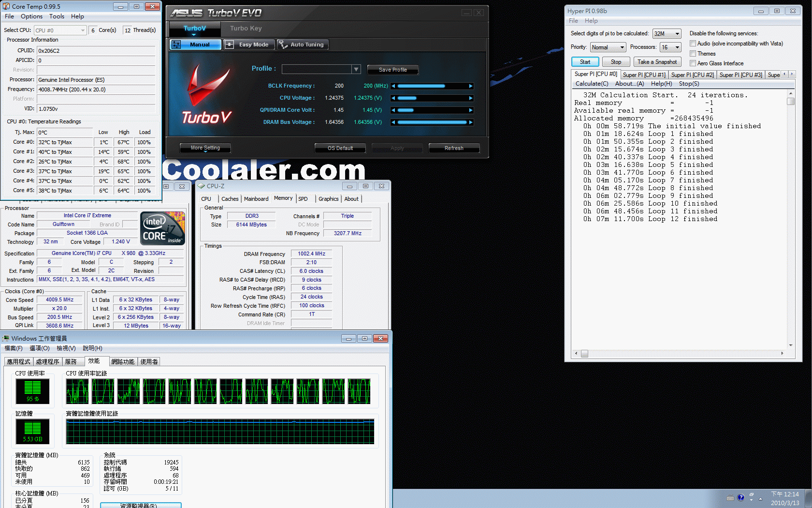Image resolution: width=812 pixels, height=508 pixels.
Task: Expand More Setting in TurboV
Action: pos(205,148)
